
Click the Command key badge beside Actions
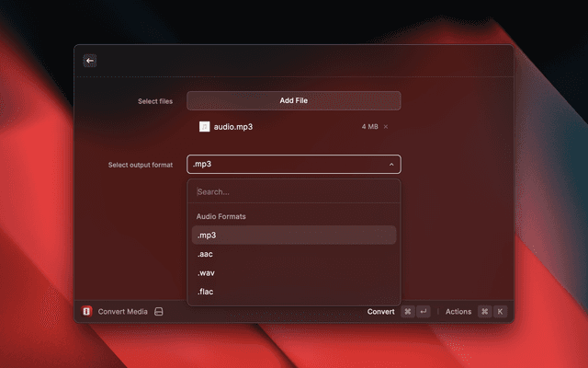pyautogui.click(x=484, y=312)
